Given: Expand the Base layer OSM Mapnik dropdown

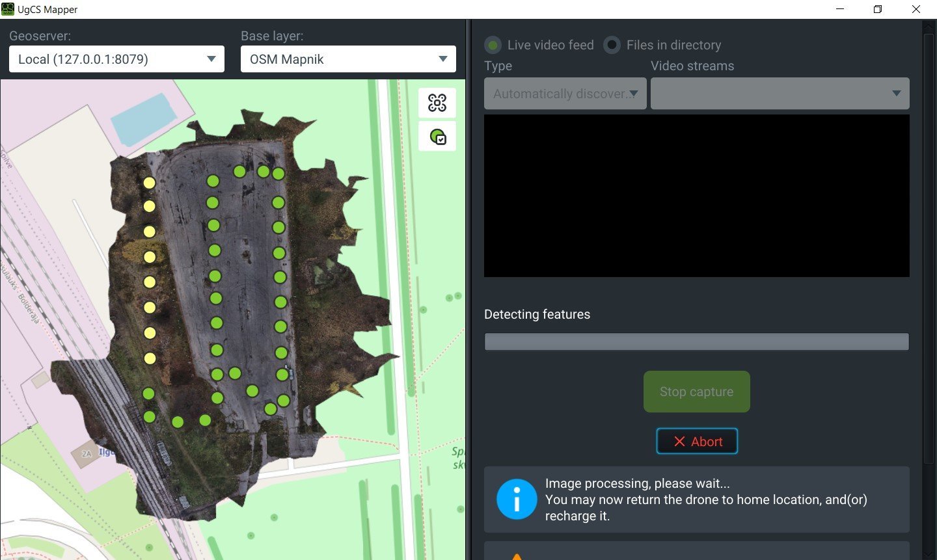Looking at the screenshot, I should tap(348, 59).
